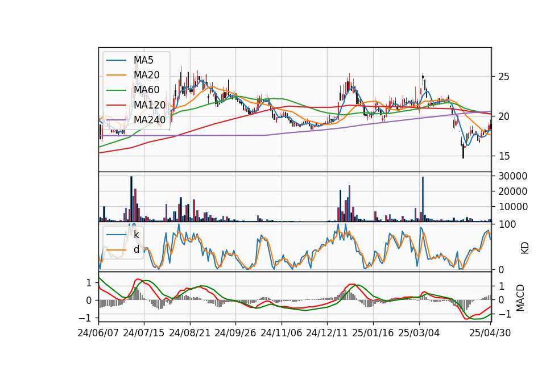Viewport: 546px width, 392px height.
Task: Click the 24/12/11 date axis label
Action: tap(327, 333)
